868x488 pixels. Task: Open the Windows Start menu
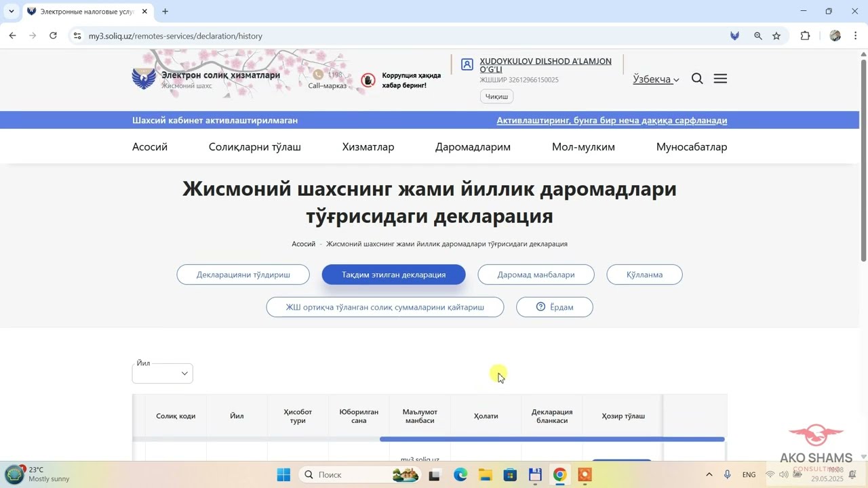[x=283, y=474]
